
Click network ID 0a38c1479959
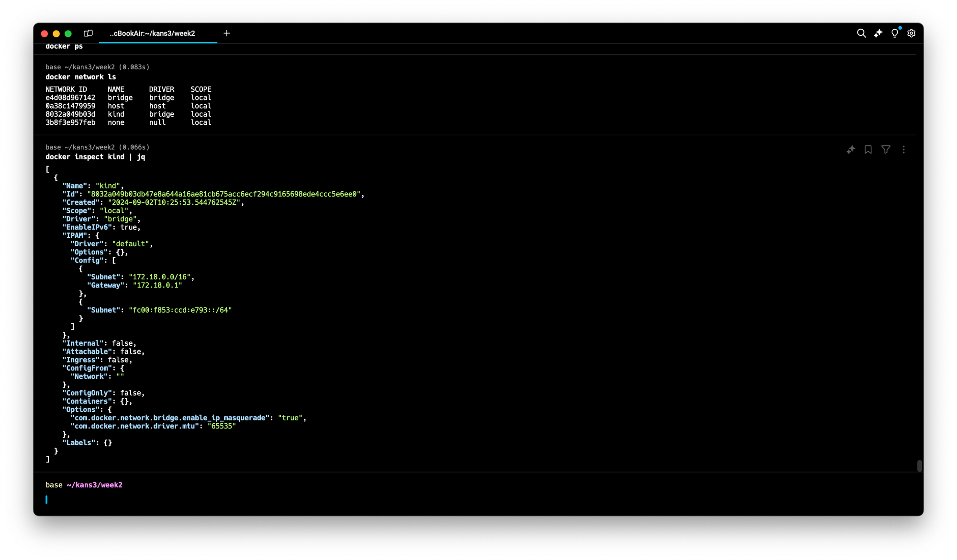pyautogui.click(x=70, y=106)
